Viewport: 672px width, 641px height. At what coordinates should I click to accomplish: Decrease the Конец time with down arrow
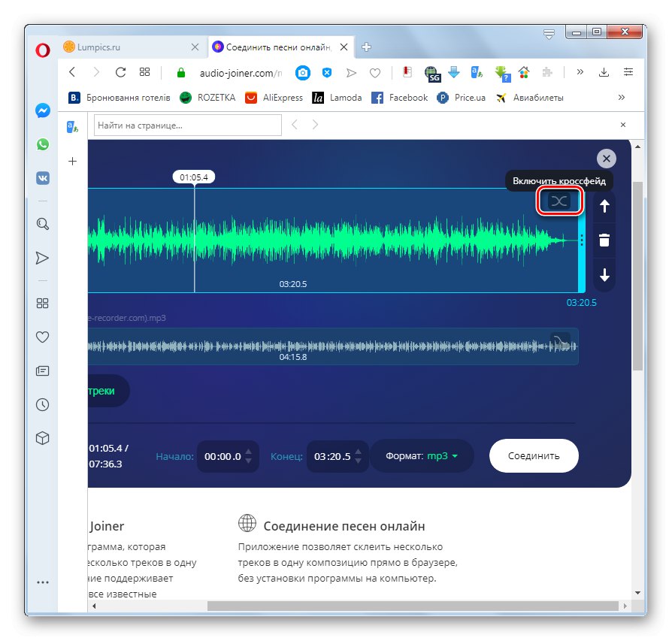(x=359, y=461)
